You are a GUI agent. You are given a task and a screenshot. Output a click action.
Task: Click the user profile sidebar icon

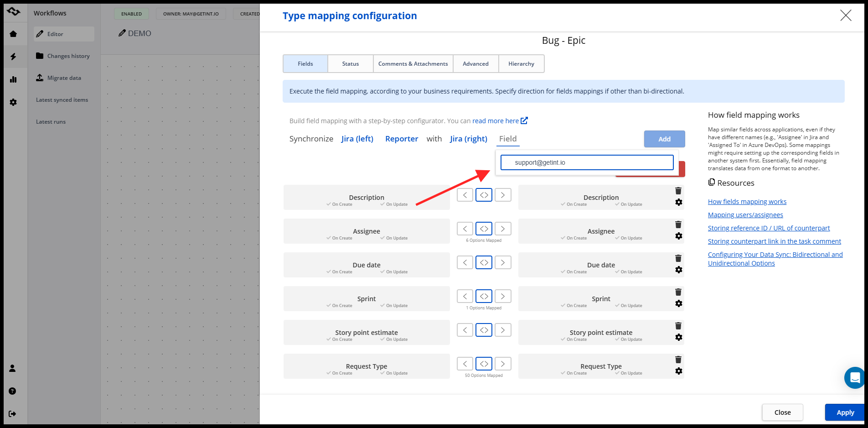click(x=12, y=368)
